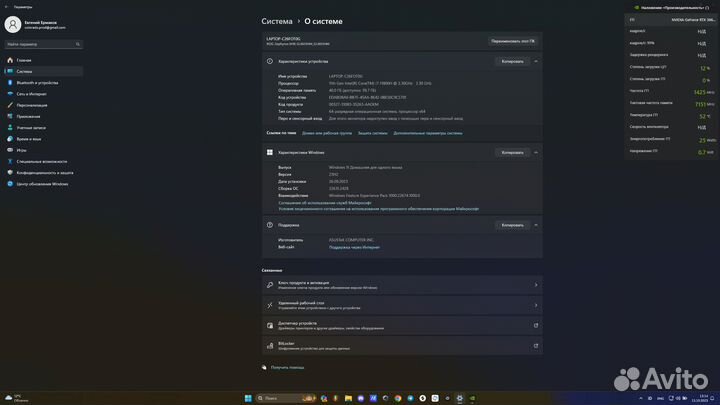The image size is (720, 405).
Task: Open Поддержка через Интернет link
Action: coord(354,247)
